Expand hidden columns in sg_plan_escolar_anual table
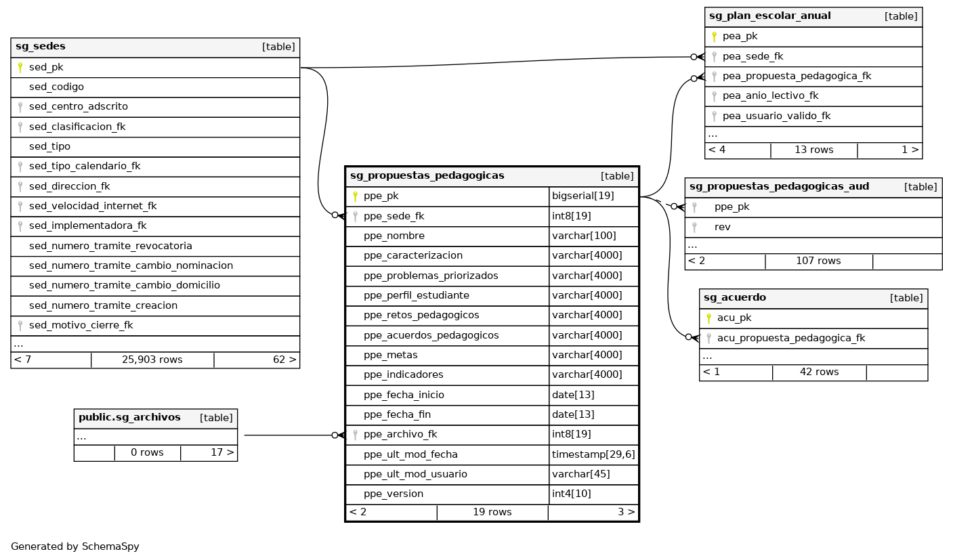This screenshot has width=953, height=560. [x=713, y=135]
